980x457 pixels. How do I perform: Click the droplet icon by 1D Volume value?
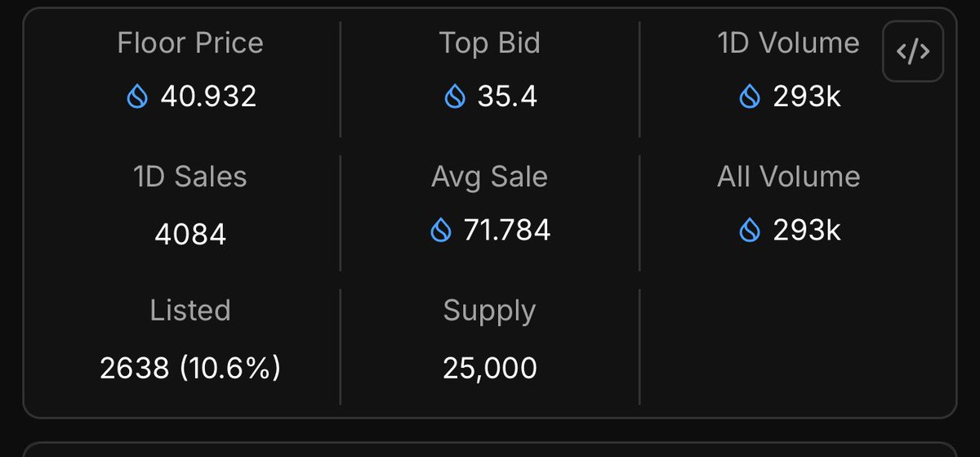pos(749,97)
